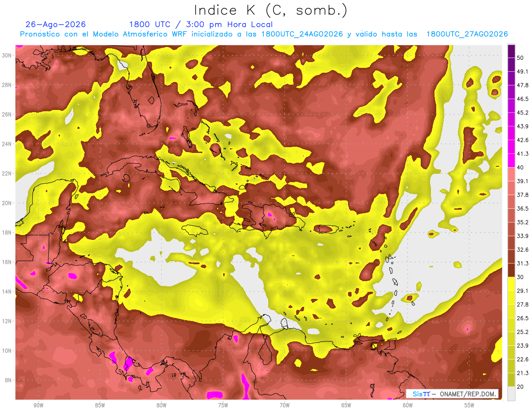The width and height of the screenshot is (532, 411).
Task: Click the colorbar value "50"
Action: [521, 58]
